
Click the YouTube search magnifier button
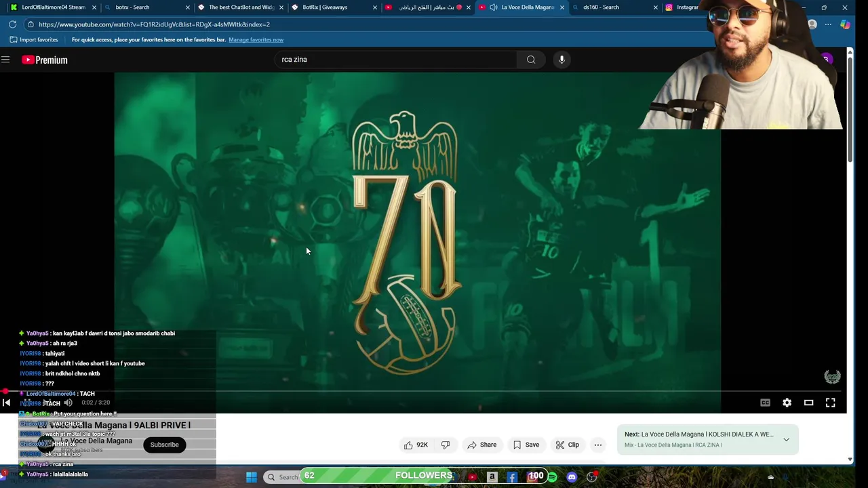(531, 60)
